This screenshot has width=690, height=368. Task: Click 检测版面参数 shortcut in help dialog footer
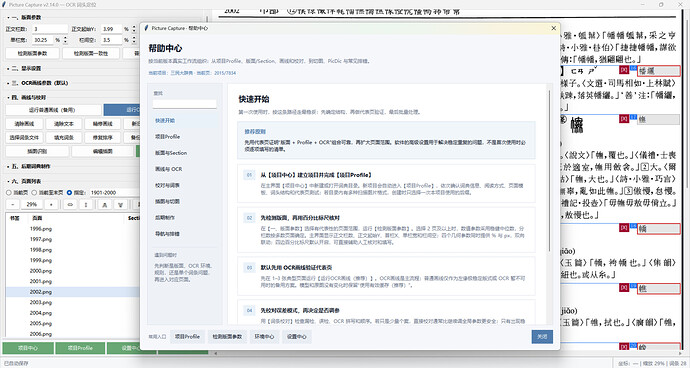[227, 337]
